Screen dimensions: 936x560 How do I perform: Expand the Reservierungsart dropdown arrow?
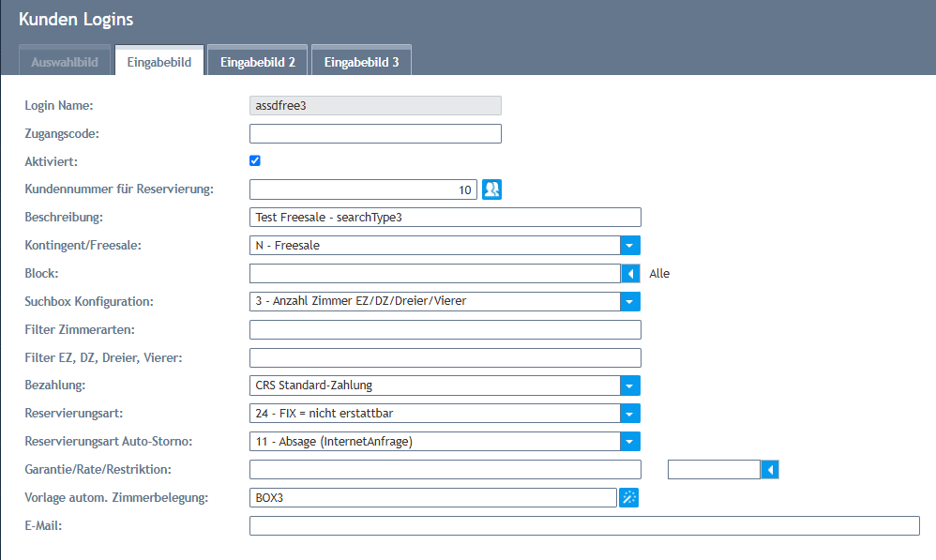point(629,413)
